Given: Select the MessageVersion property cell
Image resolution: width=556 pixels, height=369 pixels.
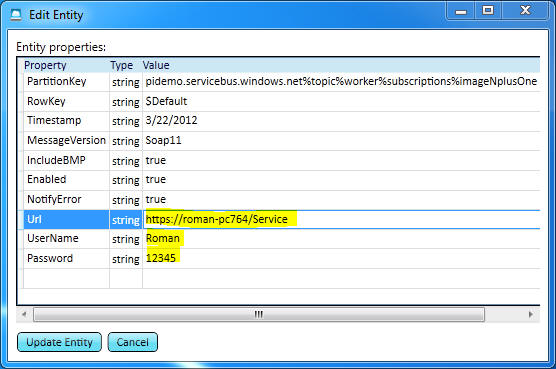Looking at the screenshot, I should coord(66,141).
